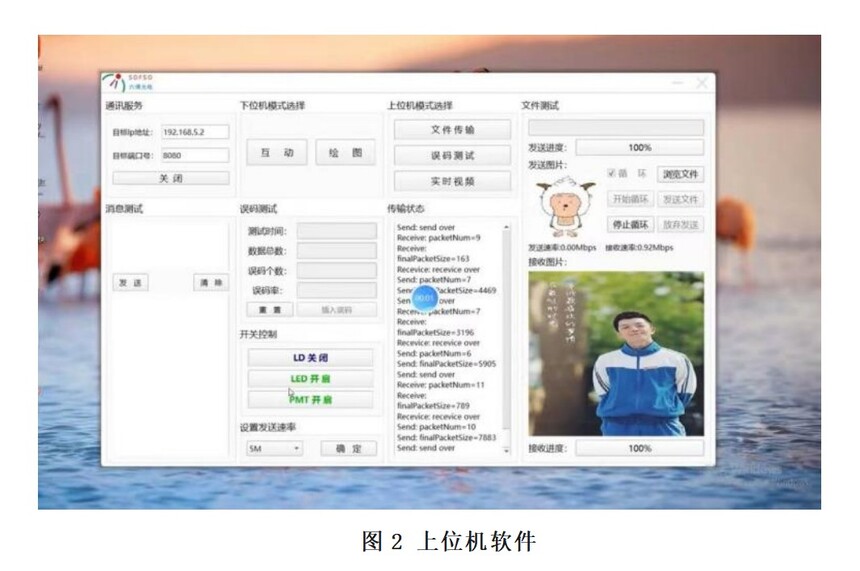Click log line 'Receive: packetNum=11'
Viewport: 860px width, 571px height.
(440, 385)
